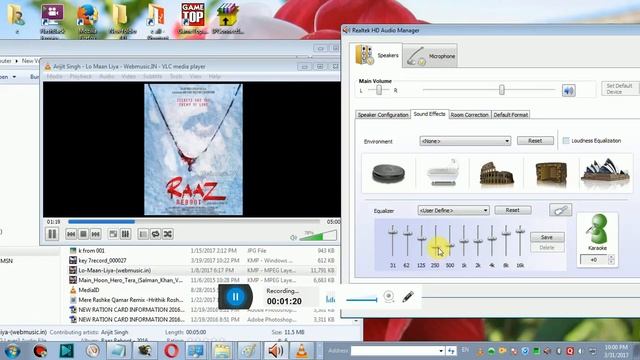
Task: Skip to next track in VLC
Action: pyautogui.click(x=96, y=234)
